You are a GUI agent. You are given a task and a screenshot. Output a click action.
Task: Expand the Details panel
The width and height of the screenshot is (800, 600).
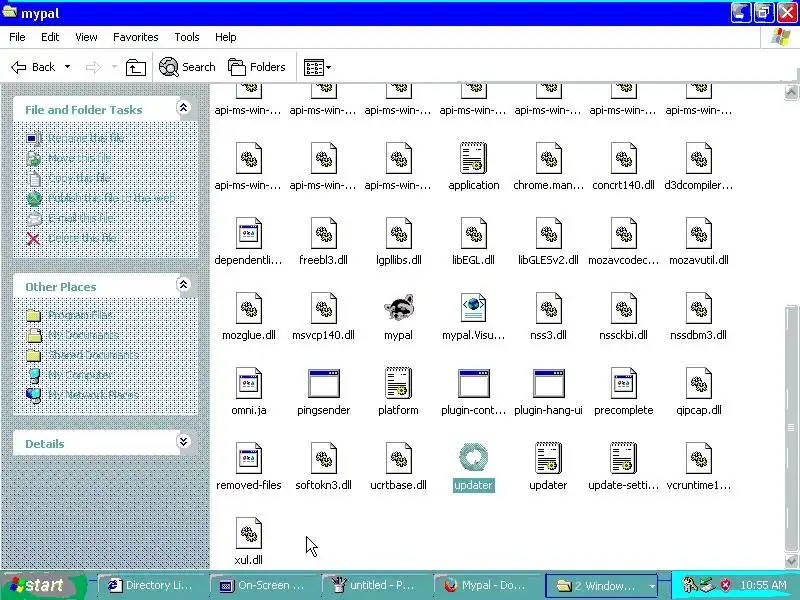click(183, 441)
